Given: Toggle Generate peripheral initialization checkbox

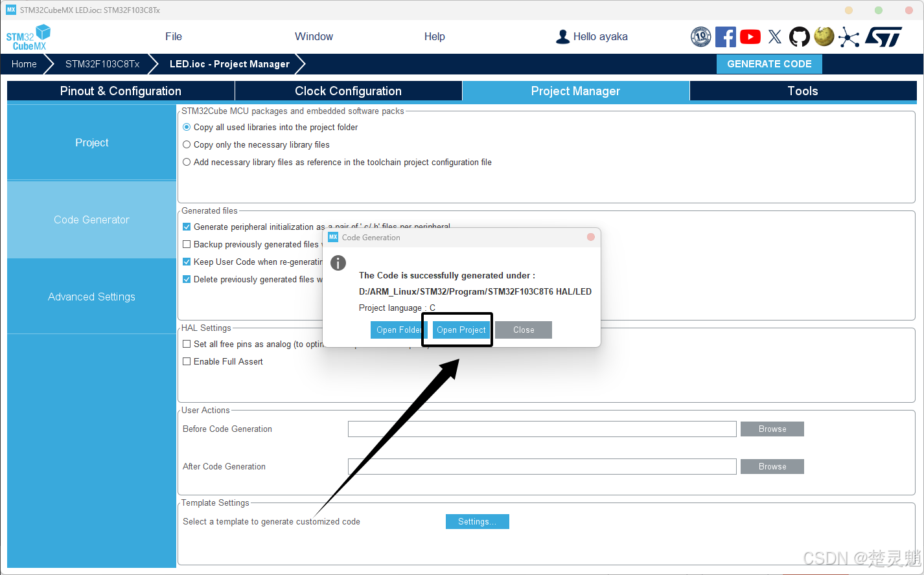Looking at the screenshot, I should (x=187, y=227).
